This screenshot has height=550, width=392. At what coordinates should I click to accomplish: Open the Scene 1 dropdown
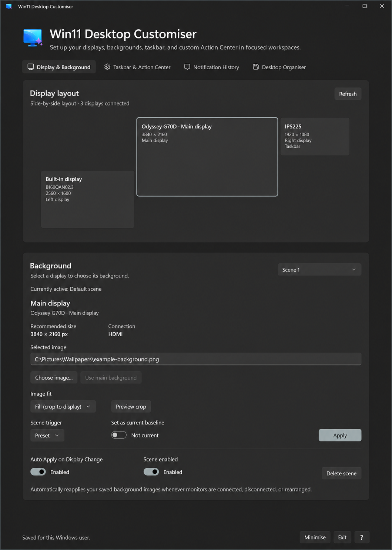pos(319,270)
